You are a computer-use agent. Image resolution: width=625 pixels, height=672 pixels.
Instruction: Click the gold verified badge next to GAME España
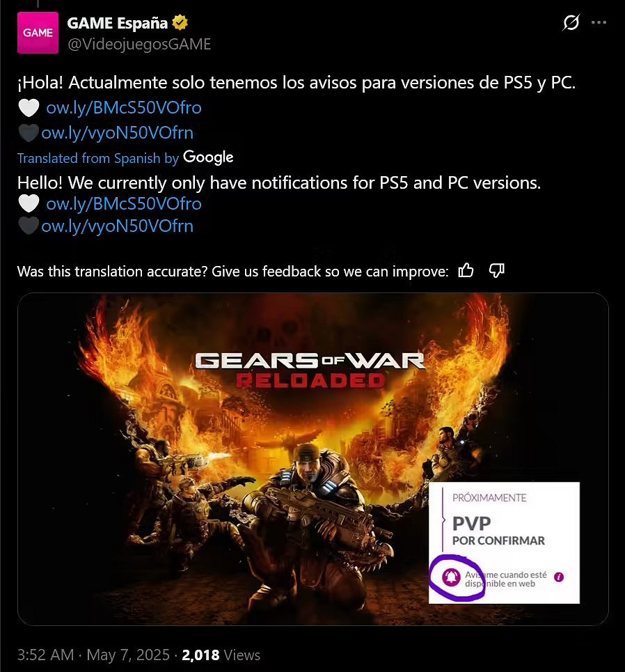click(180, 23)
